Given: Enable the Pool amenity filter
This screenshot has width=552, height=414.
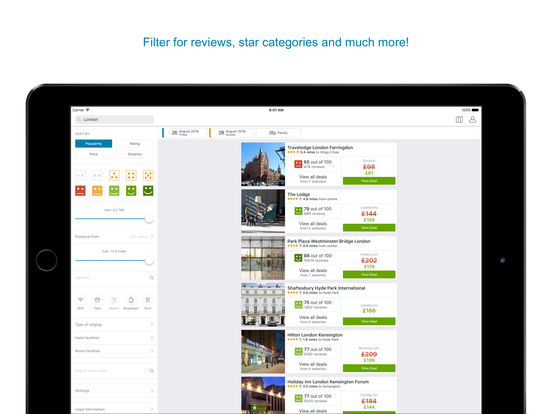Looking at the screenshot, I should point(148,303).
